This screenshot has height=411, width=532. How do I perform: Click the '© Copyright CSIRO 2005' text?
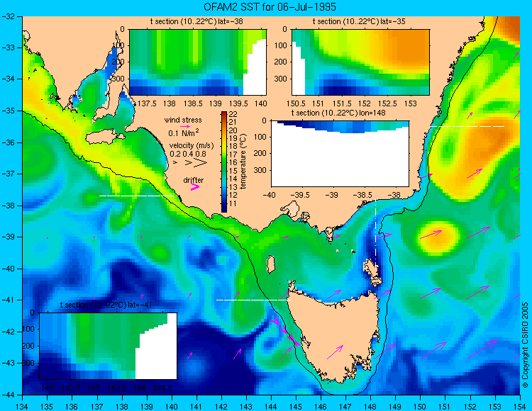point(526,345)
